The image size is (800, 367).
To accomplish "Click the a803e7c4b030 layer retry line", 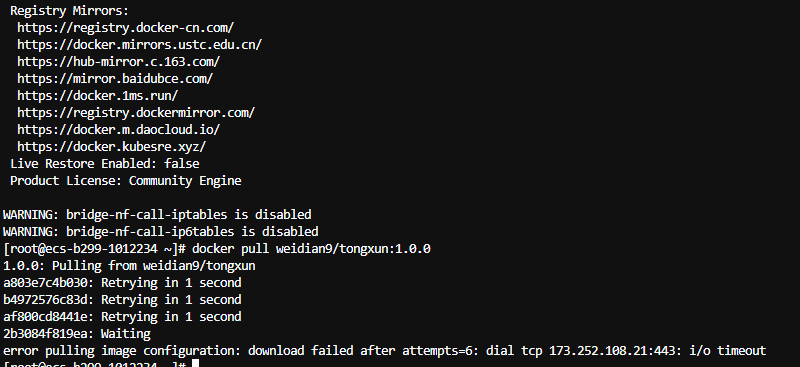I will point(122,283).
